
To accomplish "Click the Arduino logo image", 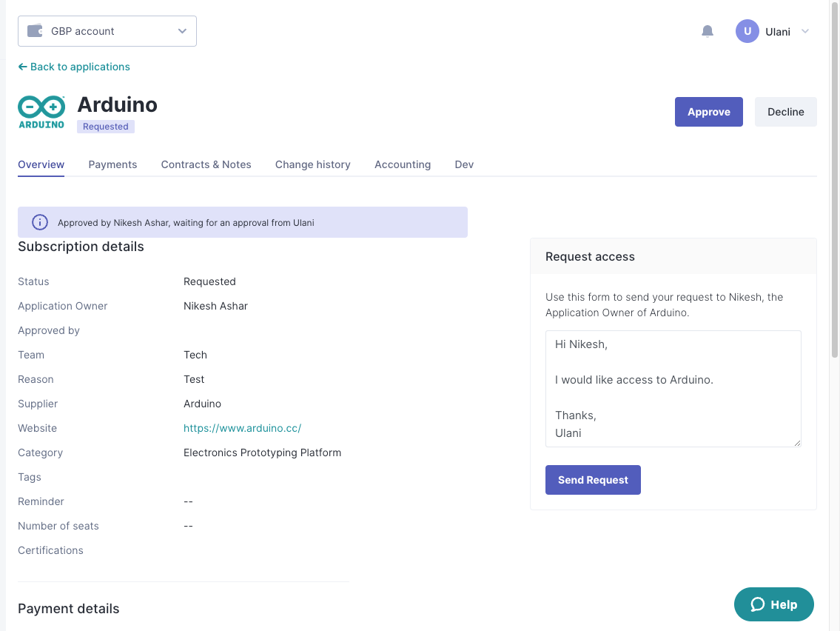I will pyautogui.click(x=41, y=113).
